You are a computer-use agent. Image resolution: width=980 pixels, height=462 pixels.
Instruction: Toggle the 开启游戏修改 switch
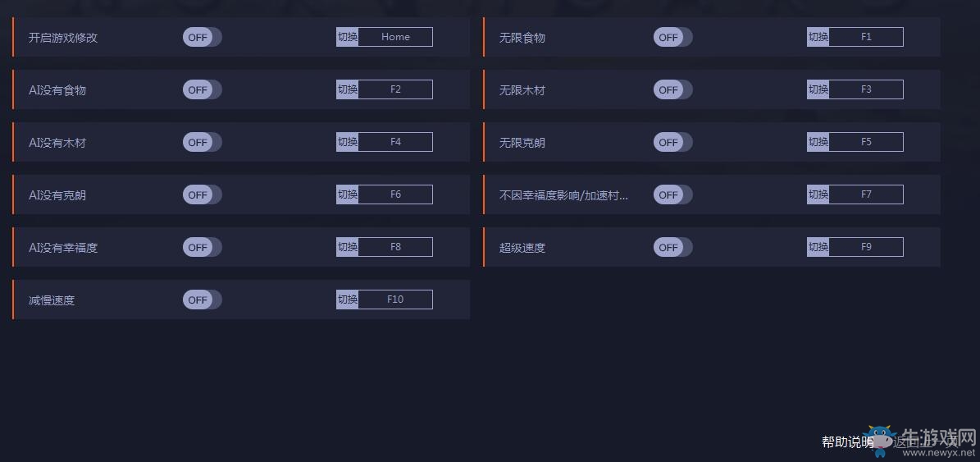point(202,37)
